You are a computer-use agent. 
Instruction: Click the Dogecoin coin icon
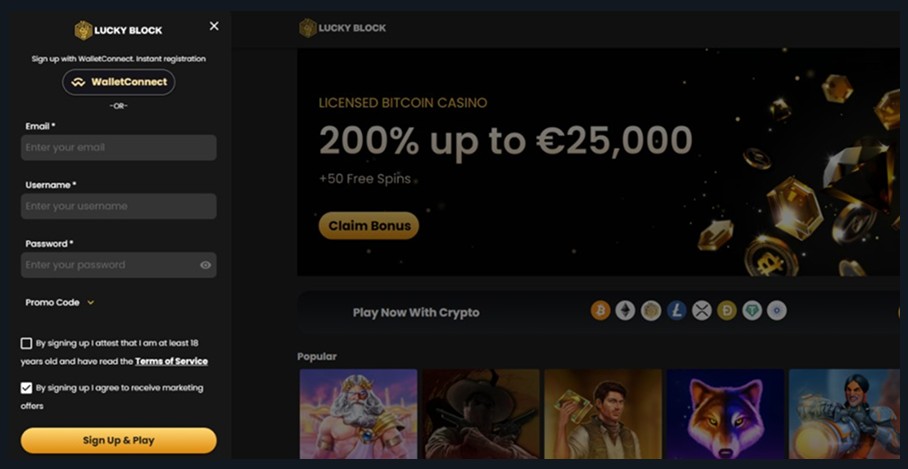(x=726, y=311)
